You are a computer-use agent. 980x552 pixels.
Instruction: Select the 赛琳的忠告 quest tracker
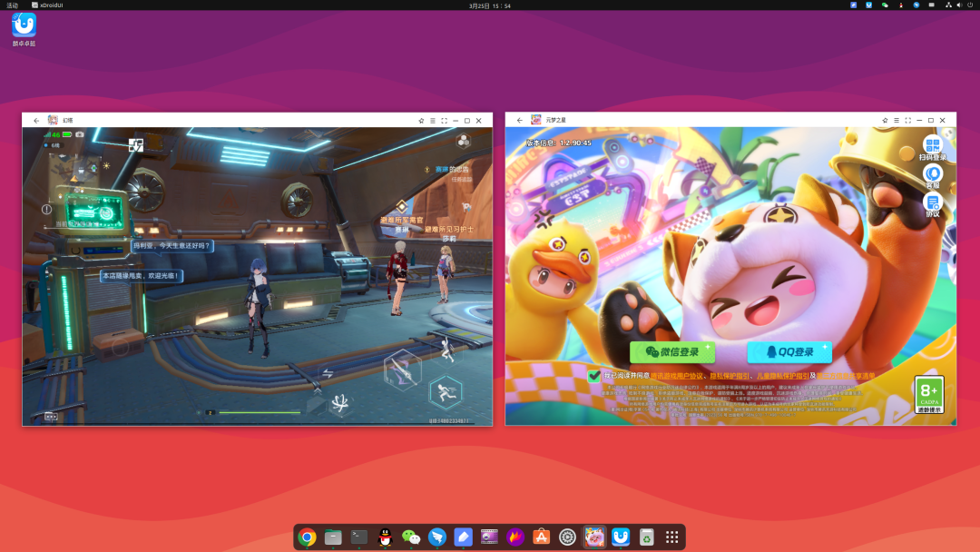(451, 170)
